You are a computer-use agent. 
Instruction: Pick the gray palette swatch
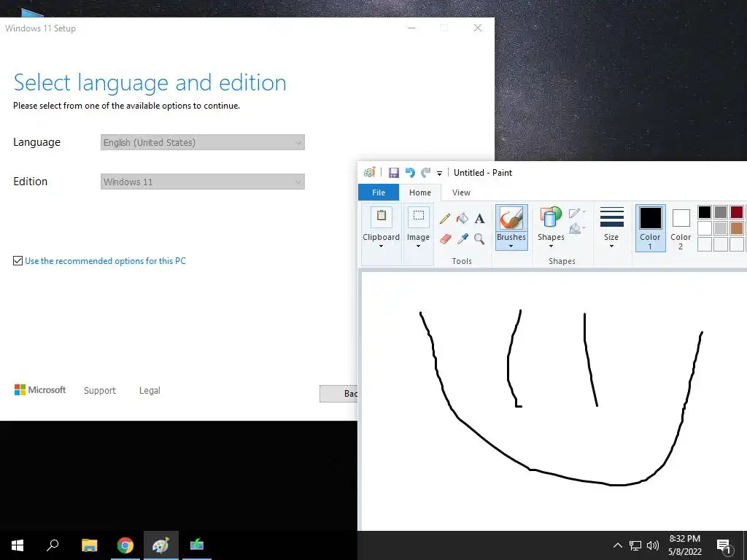coord(721,212)
